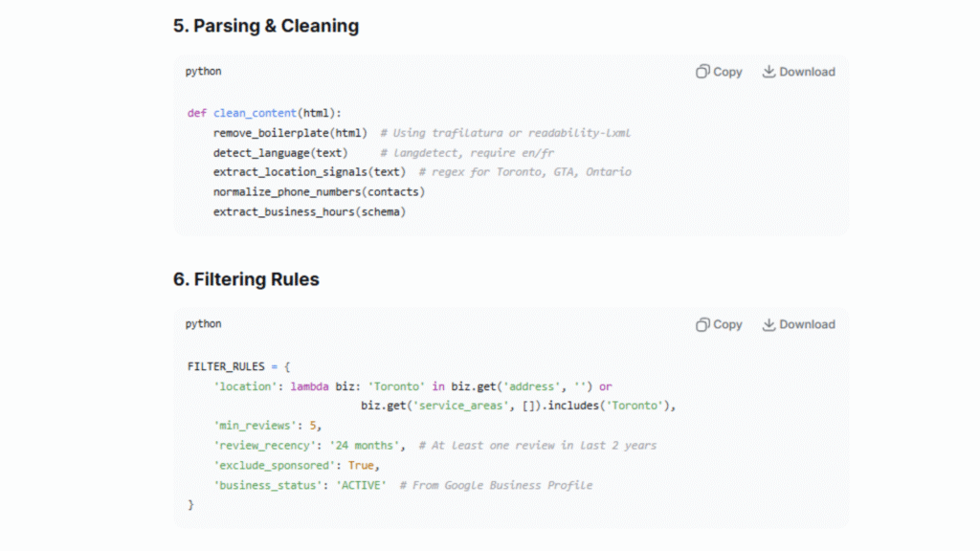This screenshot has height=551, width=980.
Task: Click the extract_business_hours(schema) line
Action: pyautogui.click(x=309, y=212)
